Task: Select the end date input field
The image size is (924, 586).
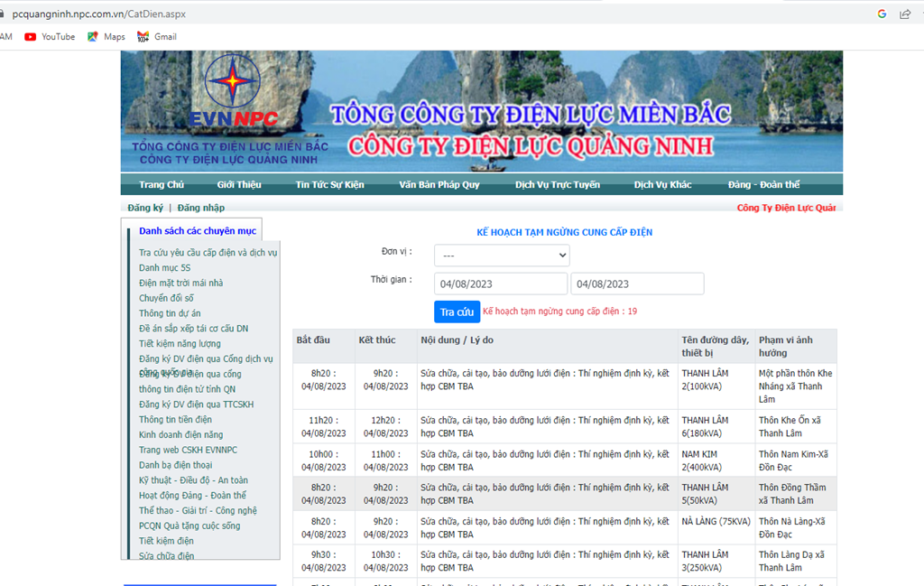Action: coord(637,284)
